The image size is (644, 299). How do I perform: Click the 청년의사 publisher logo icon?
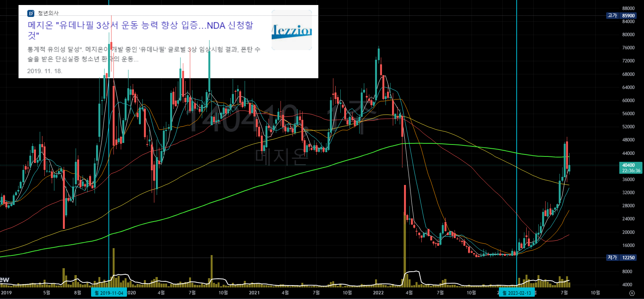coord(30,13)
